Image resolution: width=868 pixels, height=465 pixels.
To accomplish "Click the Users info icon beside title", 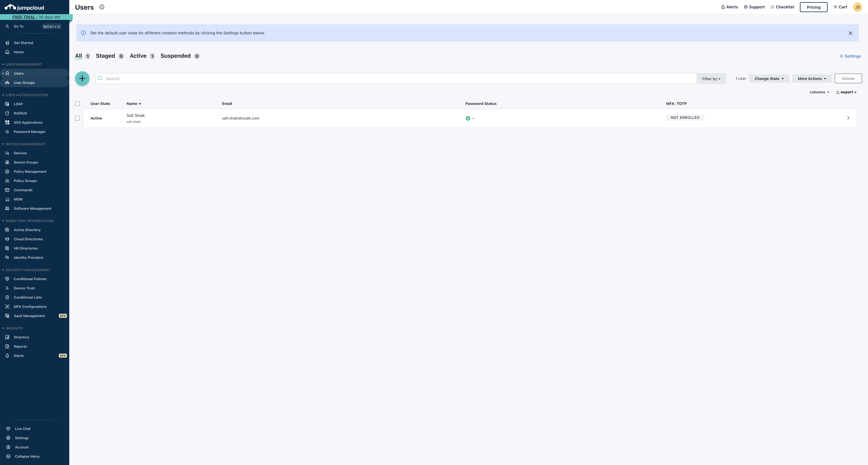I will pyautogui.click(x=102, y=7).
